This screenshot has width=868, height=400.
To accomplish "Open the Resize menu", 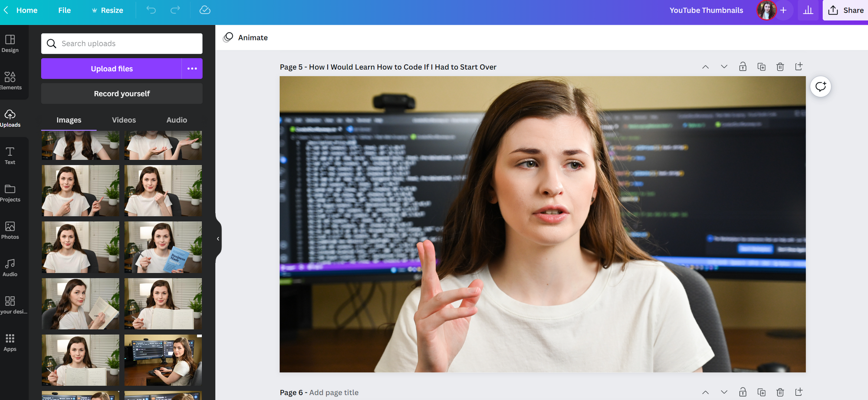I will click(108, 10).
